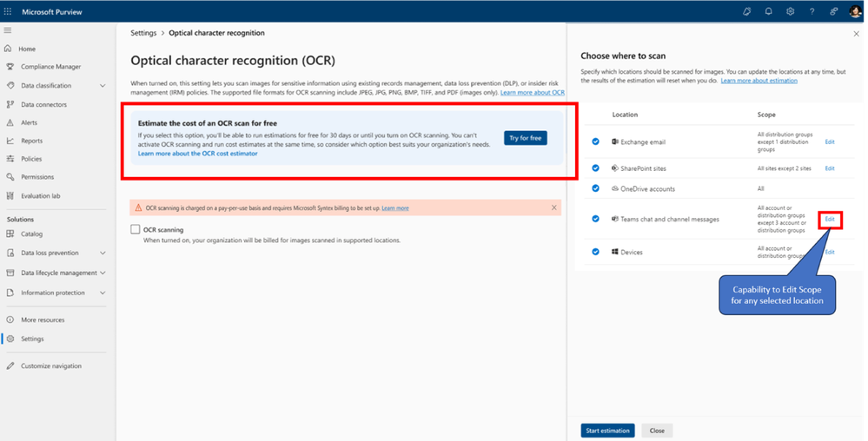Click the Data connectors icon

(x=10, y=104)
